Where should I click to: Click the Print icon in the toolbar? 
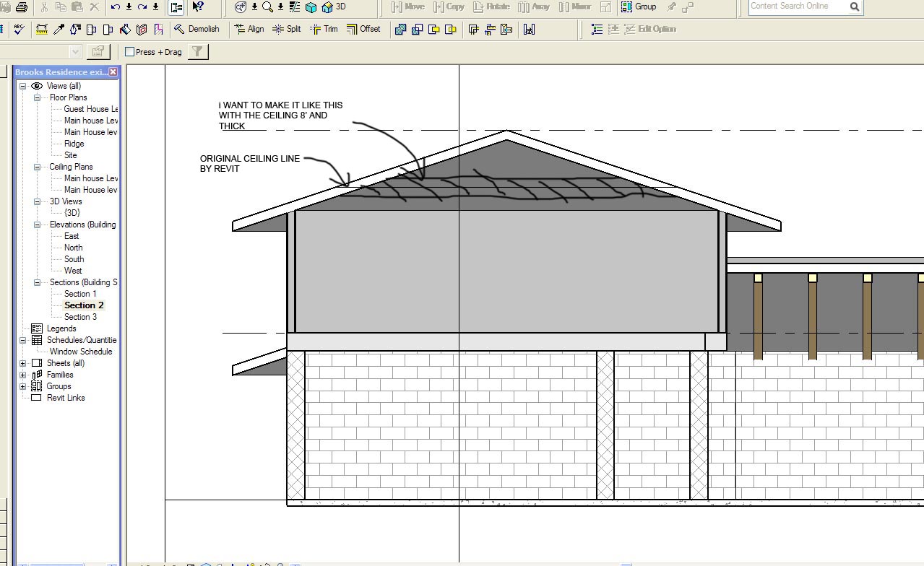(22, 6)
